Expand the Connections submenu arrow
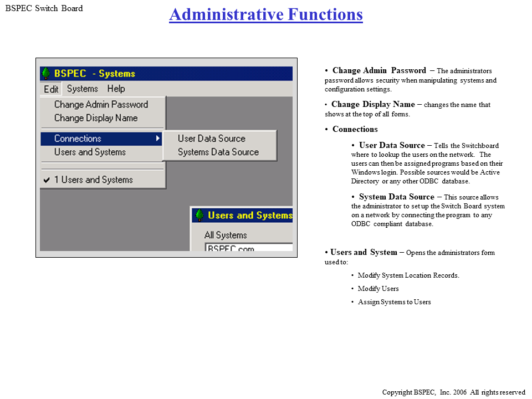Screen dimensions: 532x399 point(158,139)
